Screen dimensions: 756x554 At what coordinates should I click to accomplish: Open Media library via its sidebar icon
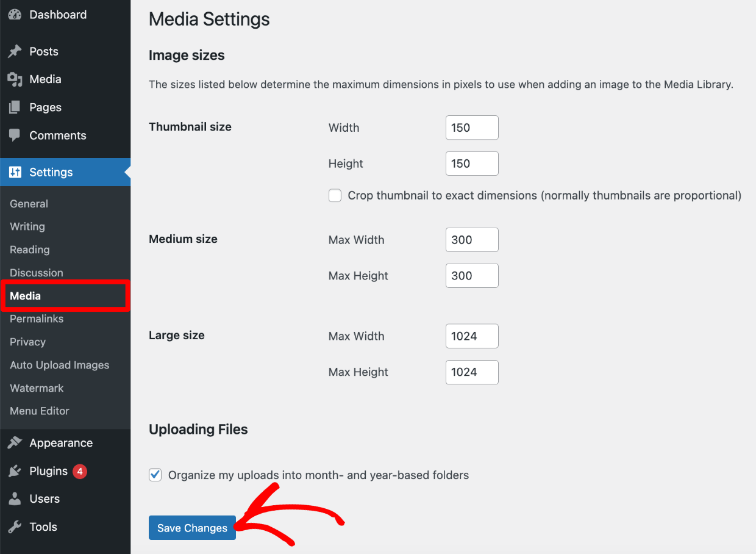[x=15, y=79]
